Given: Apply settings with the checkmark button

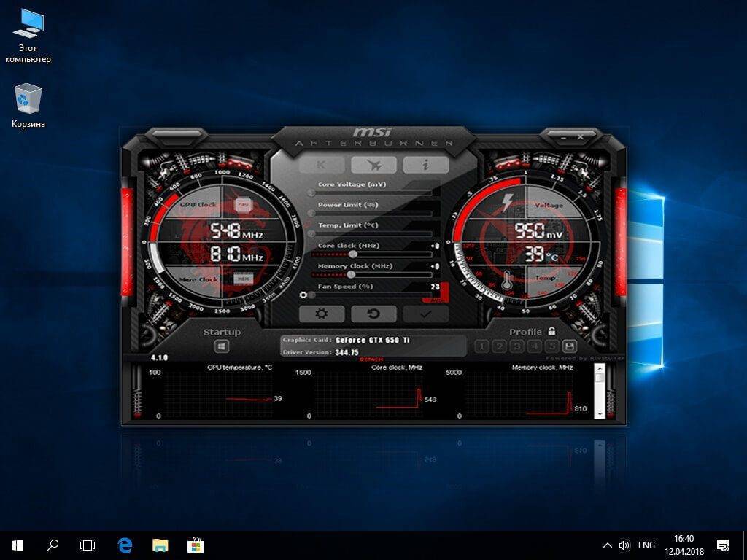Looking at the screenshot, I should click(425, 314).
